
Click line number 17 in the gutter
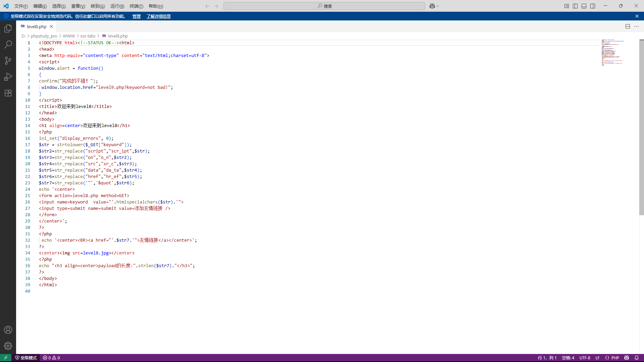[28, 145]
